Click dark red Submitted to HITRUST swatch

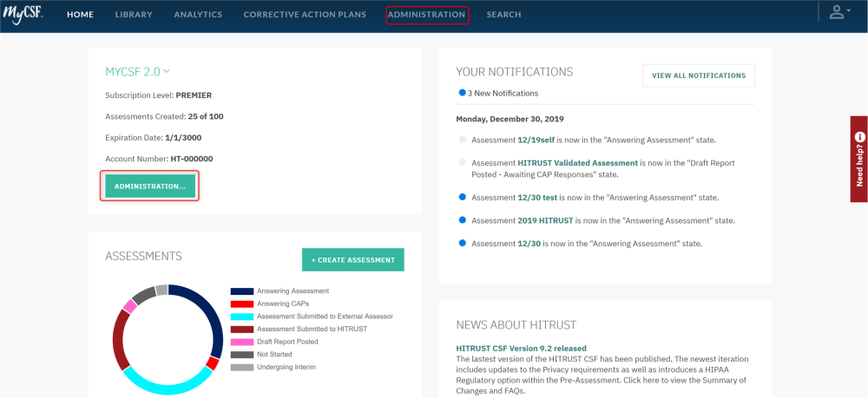point(242,329)
